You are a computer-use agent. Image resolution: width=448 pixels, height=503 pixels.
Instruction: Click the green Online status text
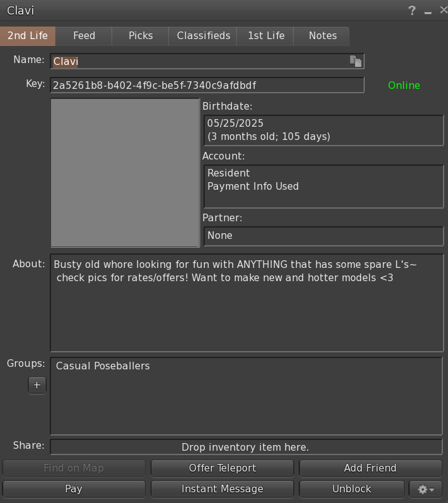[x=404, y=85]
